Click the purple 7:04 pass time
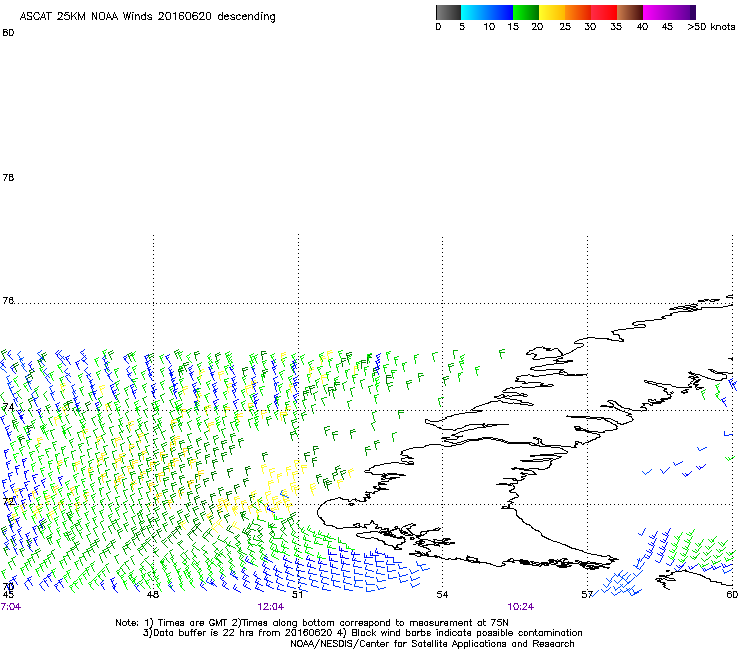The width and height of the screenshot is (740, 650). pos(11,607)
